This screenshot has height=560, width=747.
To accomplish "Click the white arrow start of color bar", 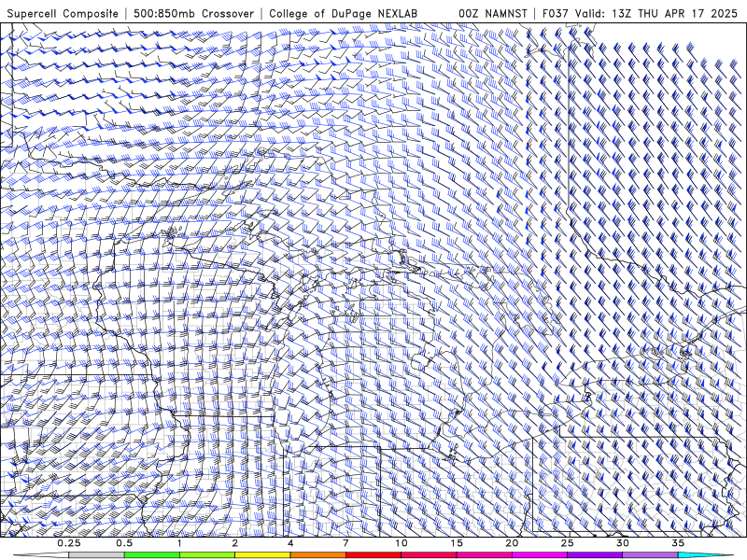I will click(40, 555).
